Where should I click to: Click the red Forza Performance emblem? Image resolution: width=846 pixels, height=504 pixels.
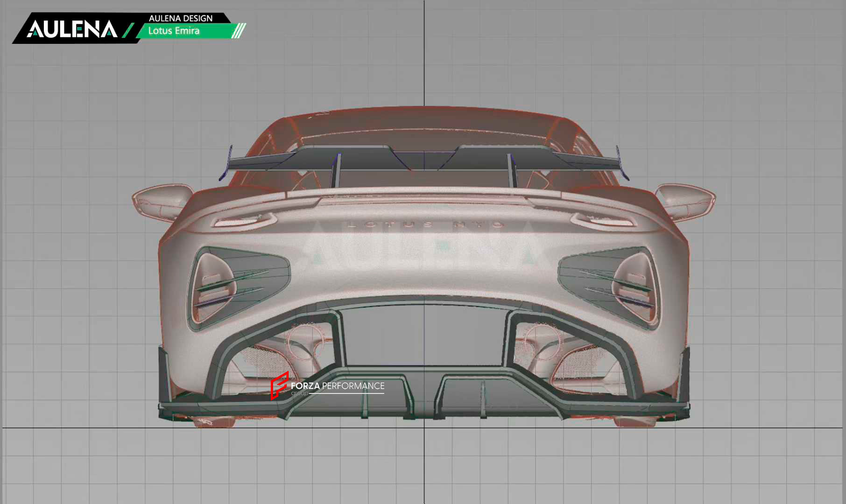click(279, 385)
